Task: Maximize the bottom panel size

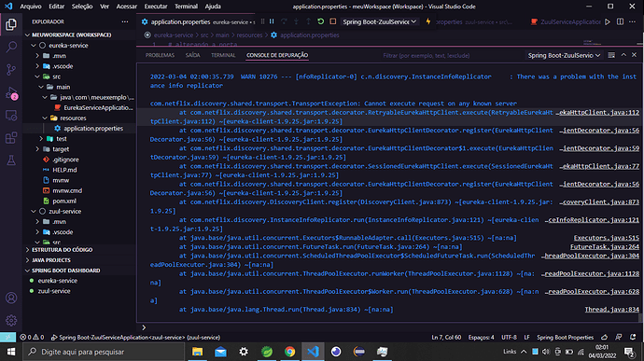Action: pos(623,55)
